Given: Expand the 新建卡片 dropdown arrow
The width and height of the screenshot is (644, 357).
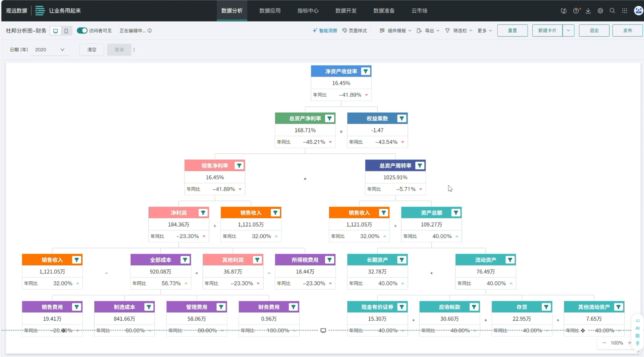Looking at the screenshot, I should (568, 31).
